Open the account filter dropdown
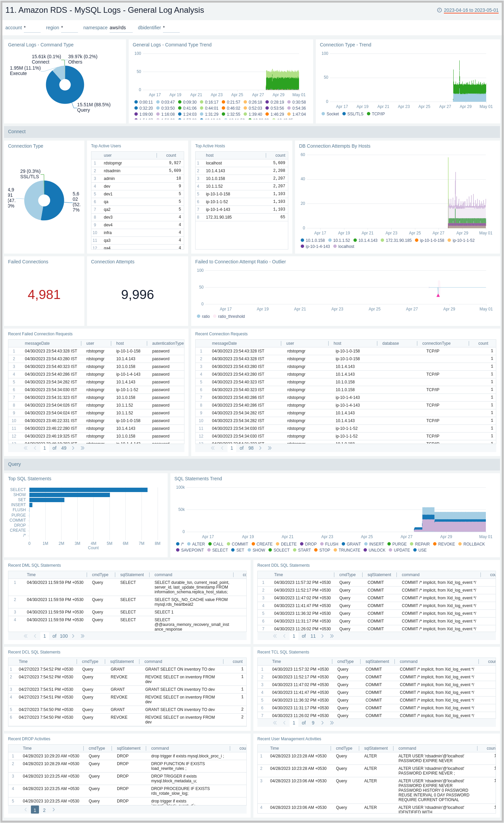This screenshot has height=823, width=504. (32, 28)
